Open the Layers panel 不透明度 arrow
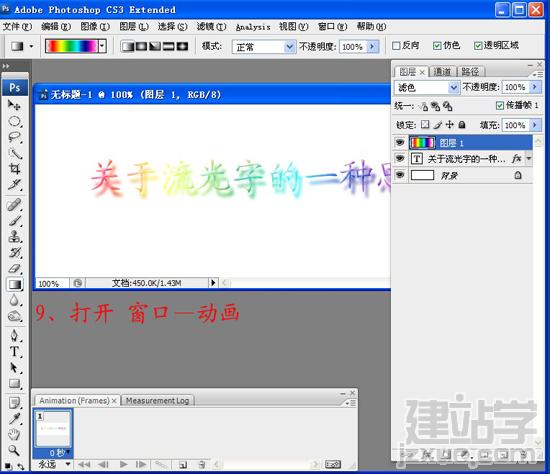Image resolution: width=550 pixels, height=474 pixels. tap(535, 87)
